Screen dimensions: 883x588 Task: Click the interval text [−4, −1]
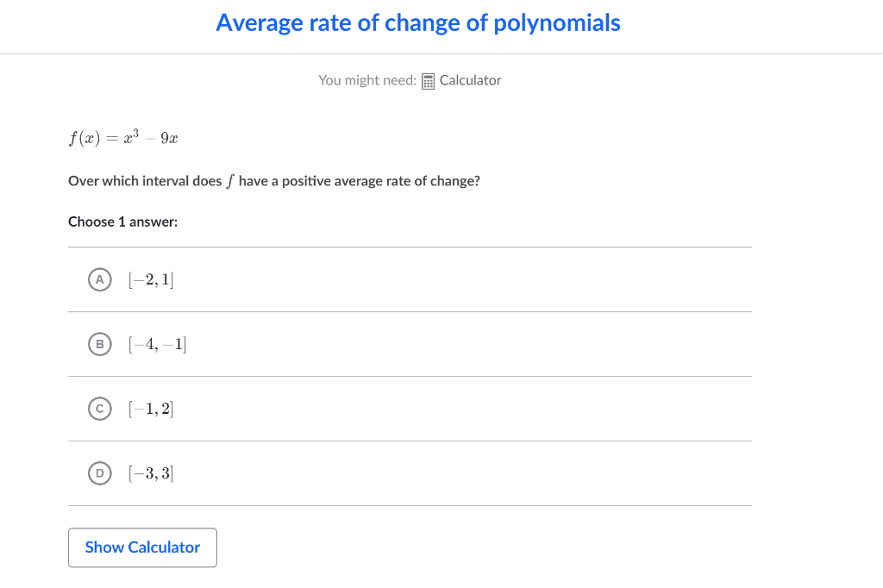(157, 344)
